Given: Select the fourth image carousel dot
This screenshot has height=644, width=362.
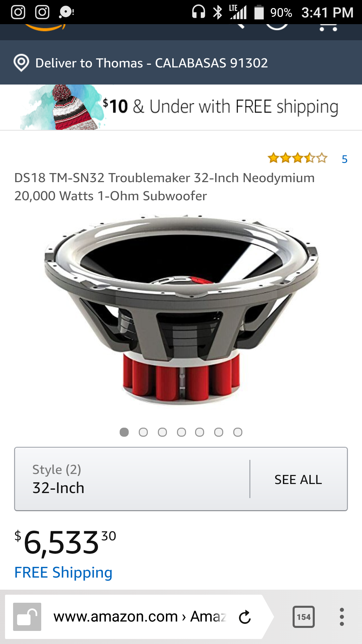Looking at the screenshot, I should click(x=181, y=432).
